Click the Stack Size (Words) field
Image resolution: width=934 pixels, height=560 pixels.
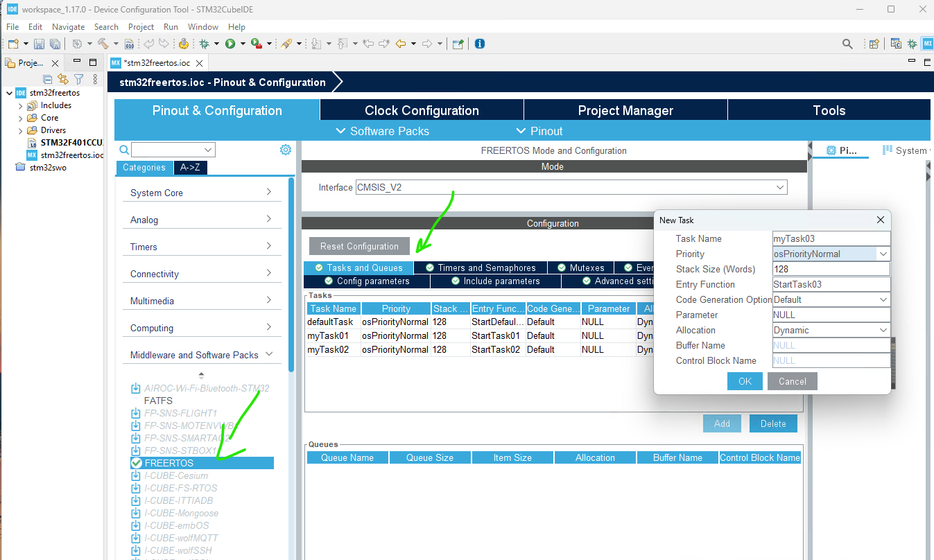[x=831, y=270]
